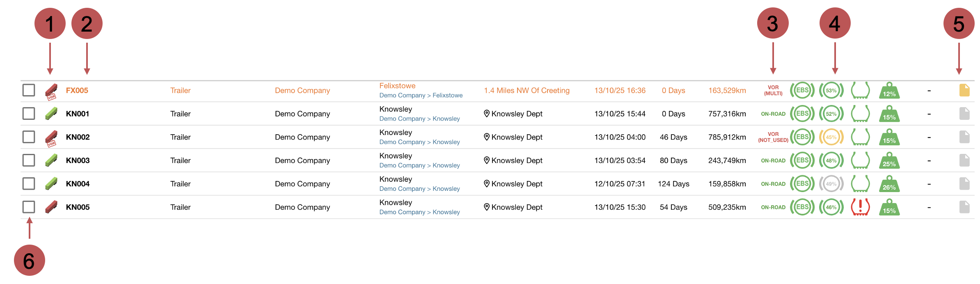Click the tyre outline icon in the KN003 row
This screenshot has height=284, width=980.
[x=860, y=160]
